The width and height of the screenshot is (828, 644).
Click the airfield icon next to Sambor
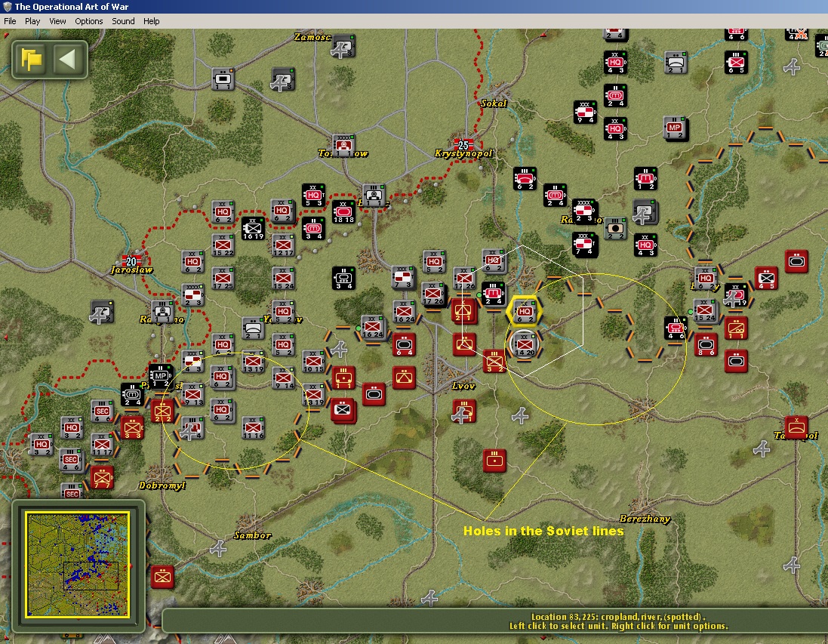coord(218,549)
